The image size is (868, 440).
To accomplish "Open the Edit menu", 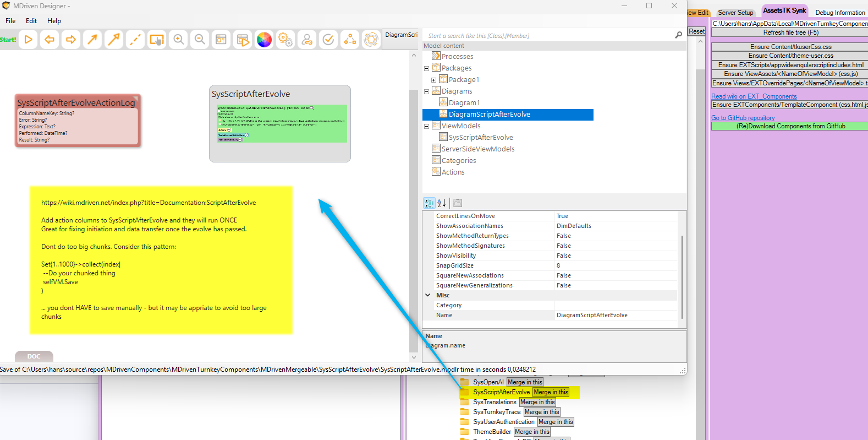I will click(x=31, y=21).
